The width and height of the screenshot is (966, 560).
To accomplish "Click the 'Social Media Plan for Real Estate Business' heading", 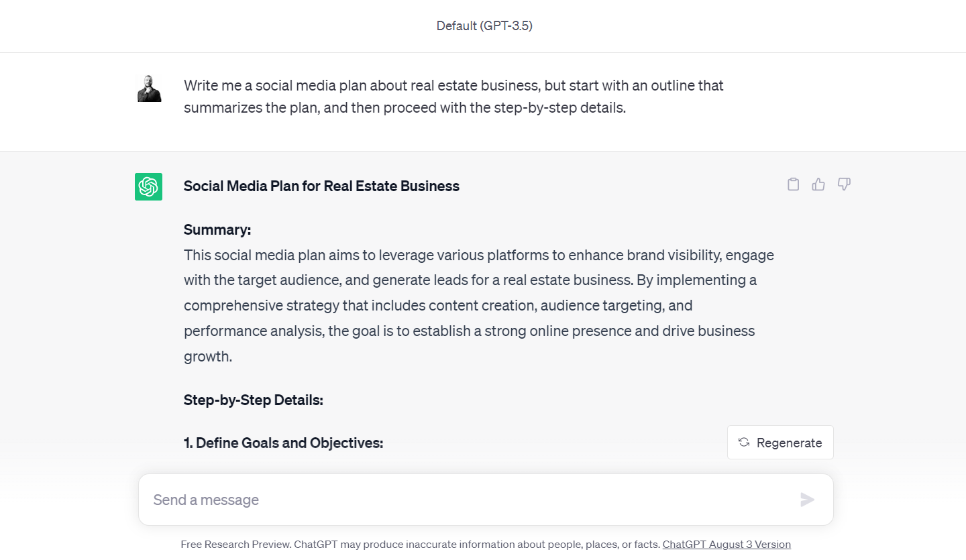I will coord(321,186).
